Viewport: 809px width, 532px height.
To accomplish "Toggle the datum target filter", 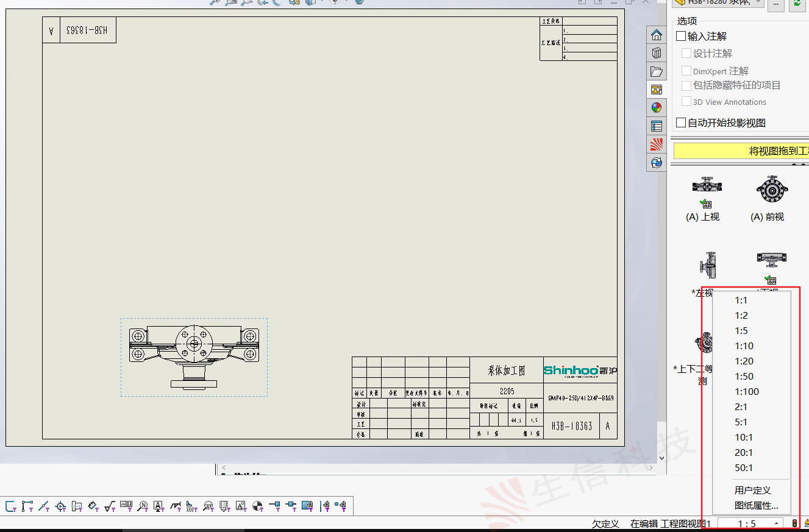I will 208,505.
